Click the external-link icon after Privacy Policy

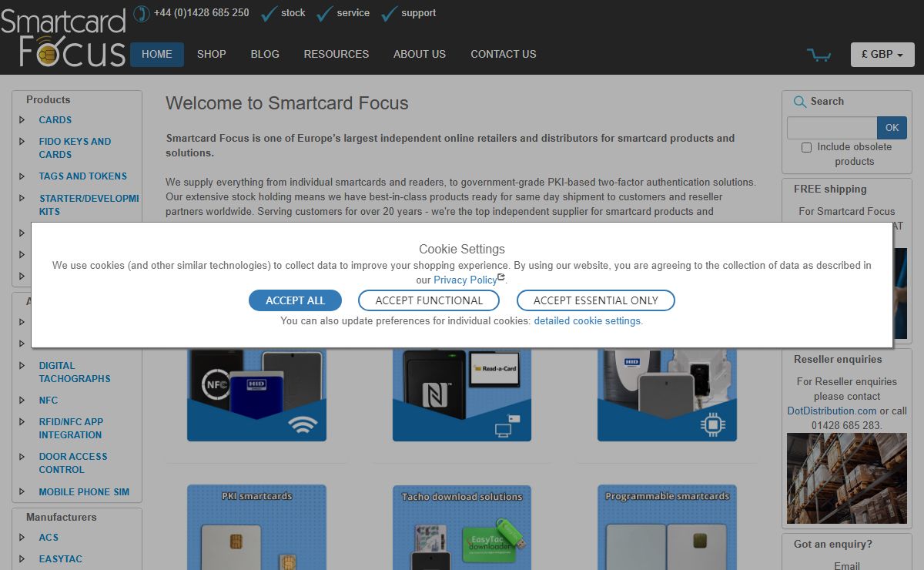coord(501,277)
